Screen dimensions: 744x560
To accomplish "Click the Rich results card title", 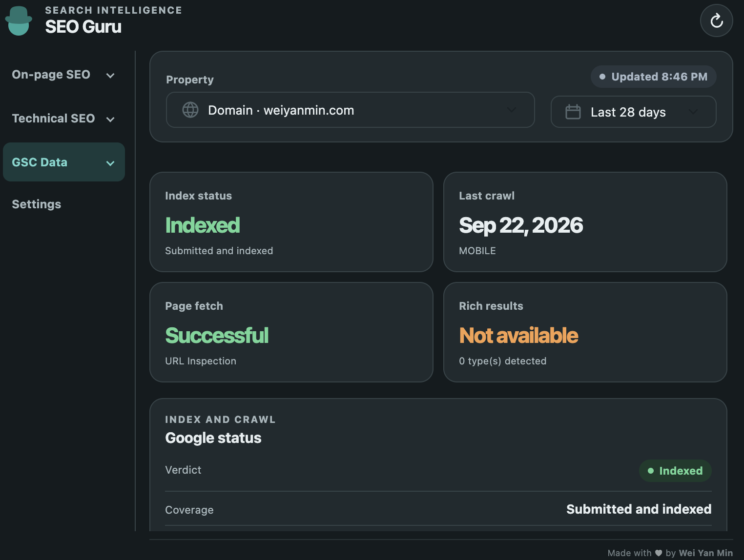I will click(x=491, y=306).
